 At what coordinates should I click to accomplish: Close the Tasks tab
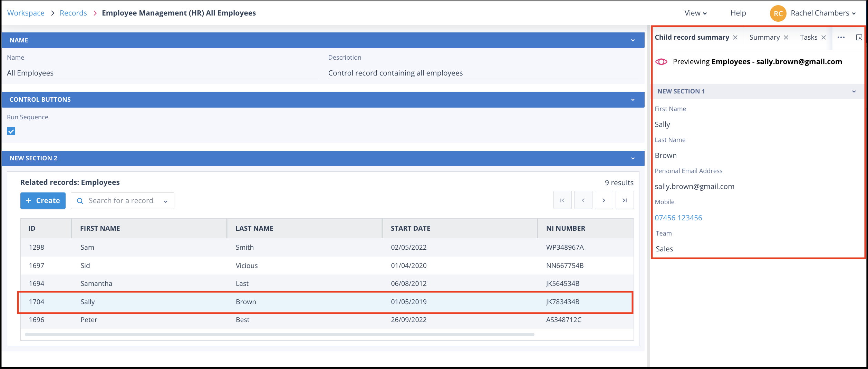[824, 38]
